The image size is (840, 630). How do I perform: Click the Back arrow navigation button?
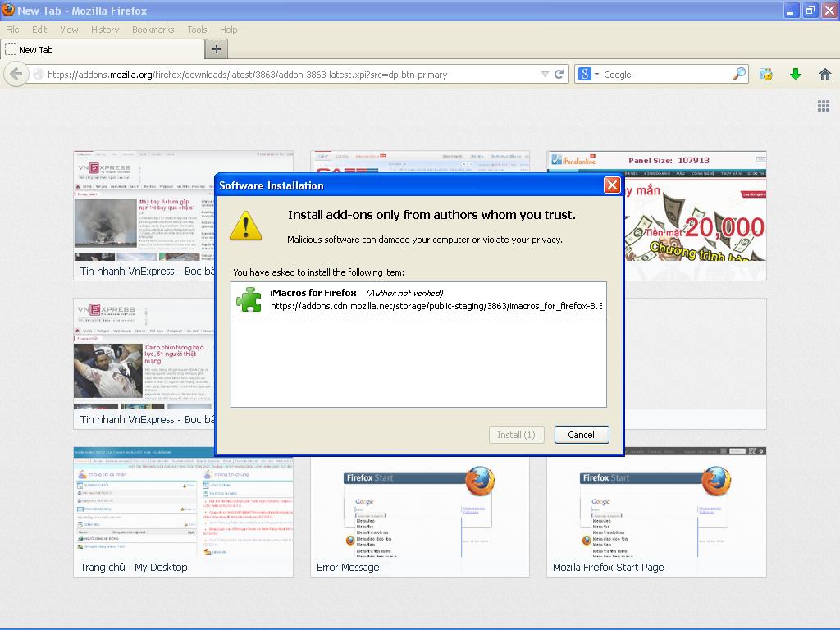[16, 74]
